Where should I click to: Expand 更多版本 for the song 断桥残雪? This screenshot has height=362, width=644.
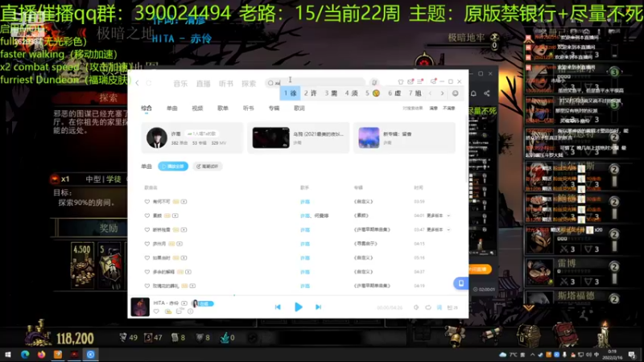[x=438, y=230]
